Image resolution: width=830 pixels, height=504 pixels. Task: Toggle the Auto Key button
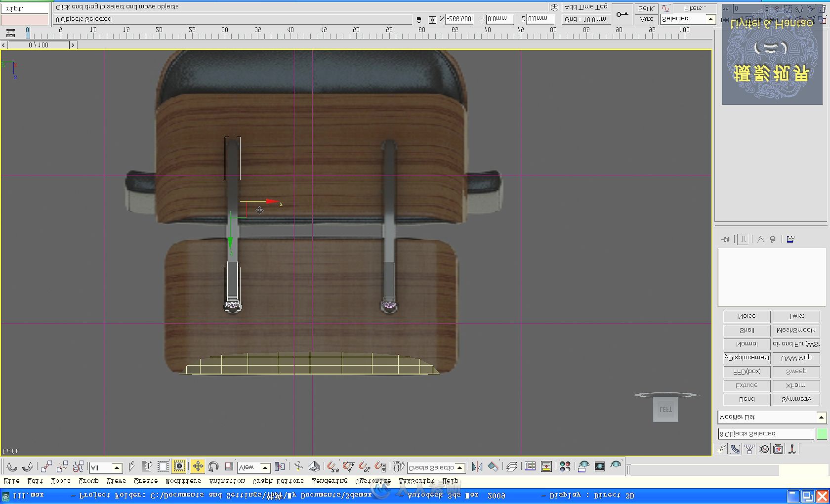point(646,19)
